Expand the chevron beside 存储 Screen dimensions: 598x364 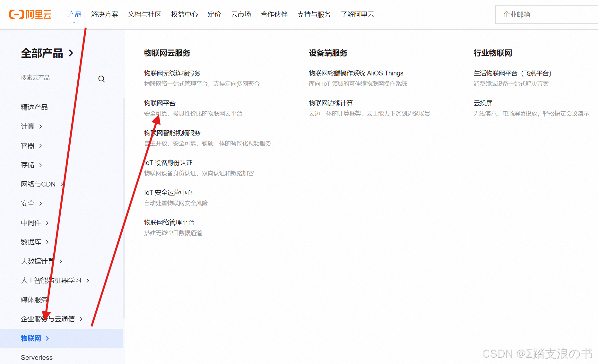pos(41,165)
